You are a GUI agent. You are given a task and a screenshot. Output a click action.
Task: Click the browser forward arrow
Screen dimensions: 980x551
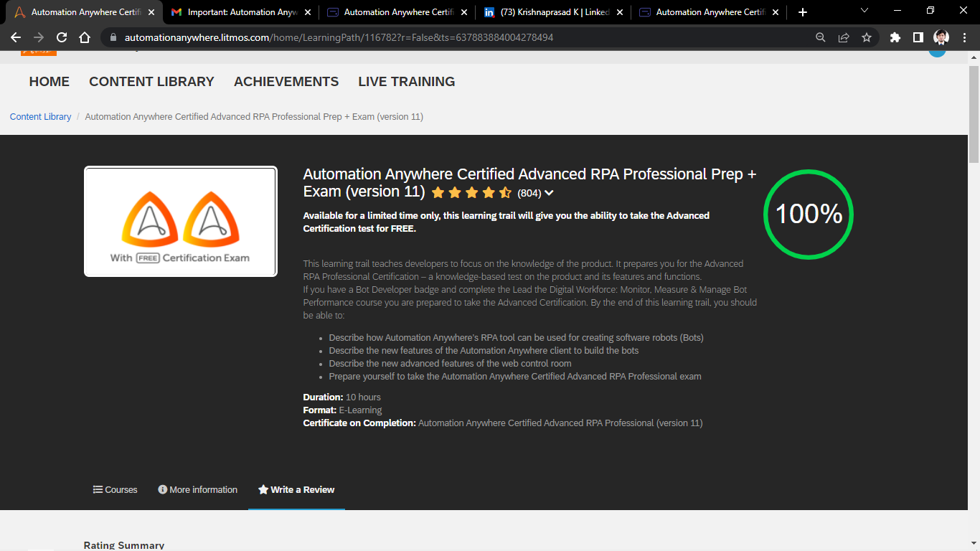(39, 37)
